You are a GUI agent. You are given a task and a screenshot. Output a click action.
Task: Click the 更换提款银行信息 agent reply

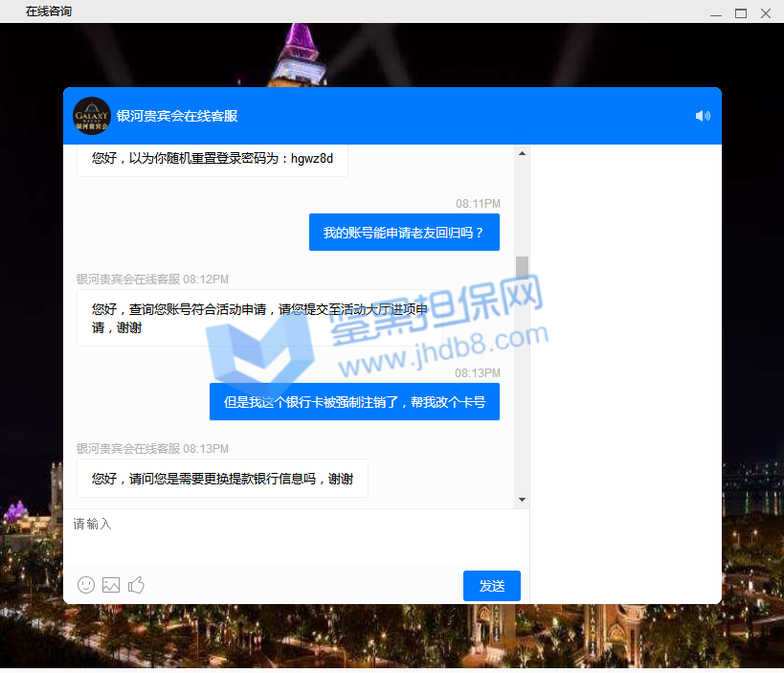[222, 479]
